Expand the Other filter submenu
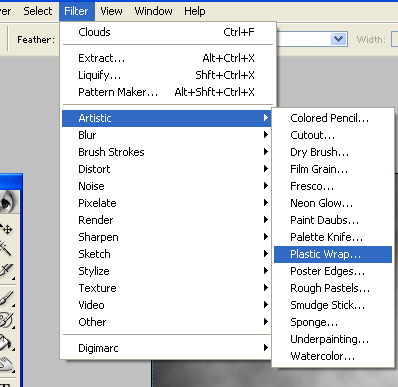398x387 pixels. tap(167, 322)
